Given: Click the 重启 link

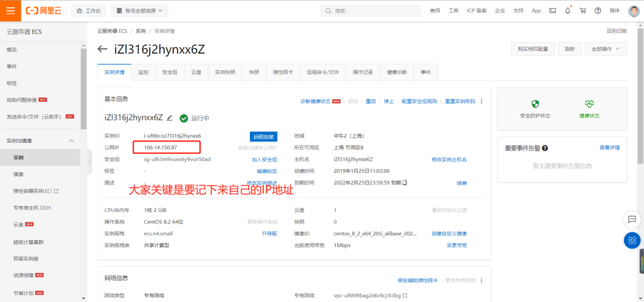Looking at the screenshot, I should click(371, 101).
